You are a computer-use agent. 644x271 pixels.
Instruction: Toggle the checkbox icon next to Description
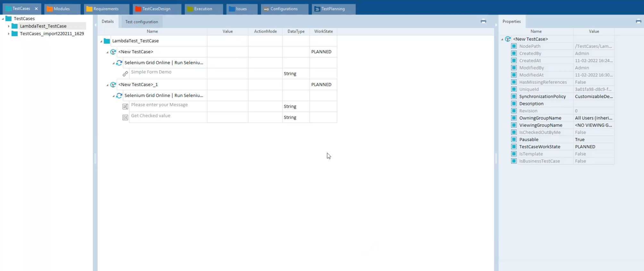coord(514,104)
